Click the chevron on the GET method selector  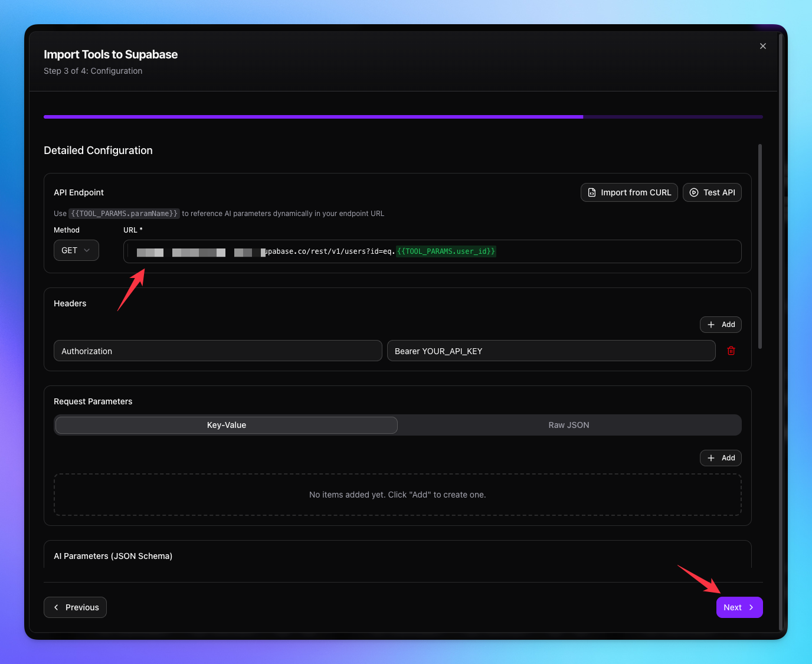click(87, 250)
